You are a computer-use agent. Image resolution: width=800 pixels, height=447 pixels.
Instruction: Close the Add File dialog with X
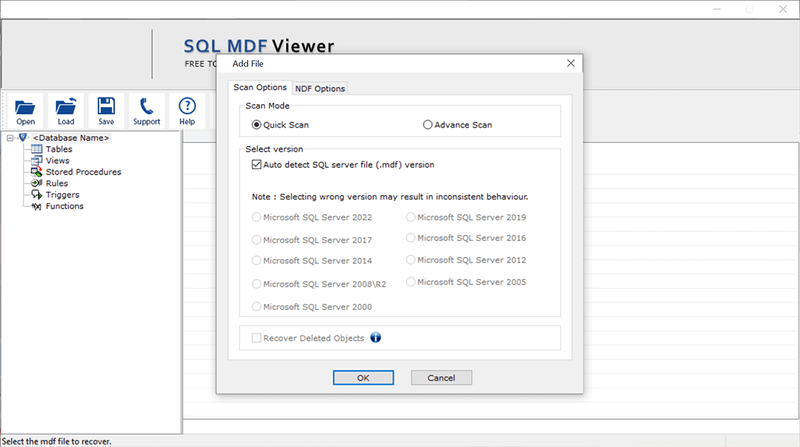571,63
